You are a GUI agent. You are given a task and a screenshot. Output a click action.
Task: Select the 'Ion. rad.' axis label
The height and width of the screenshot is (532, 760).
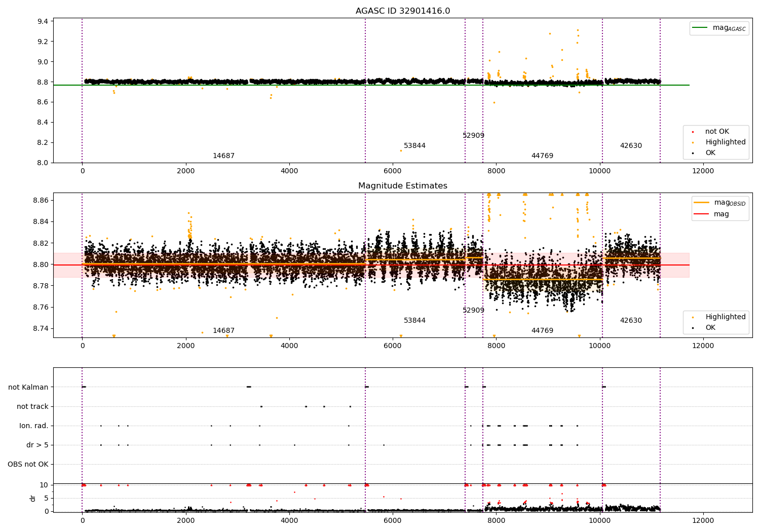tap(34, 426)
